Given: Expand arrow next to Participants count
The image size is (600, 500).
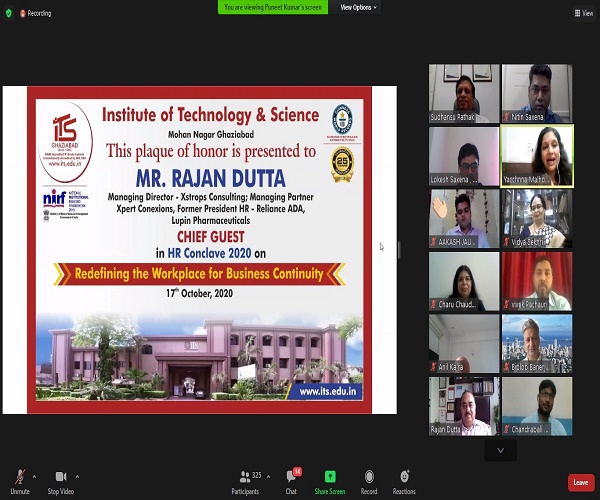Looking at the screenshot, I should 268,477.
